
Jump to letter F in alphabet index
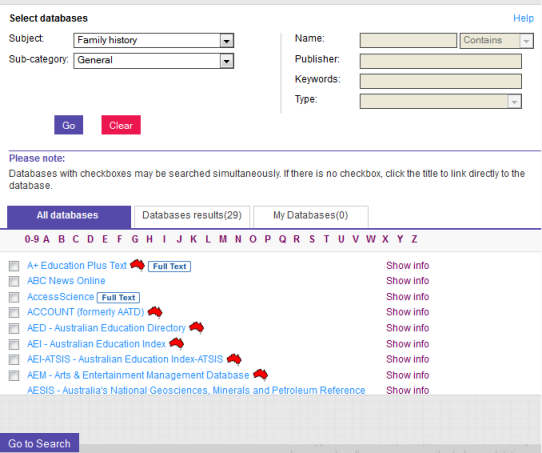120,239
